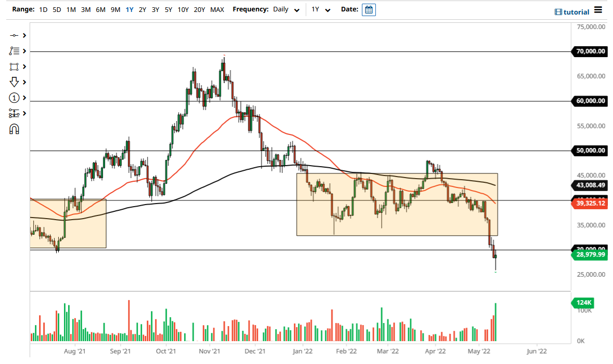
Task: Select the rectangle shape tool
Action: point(14,66)
